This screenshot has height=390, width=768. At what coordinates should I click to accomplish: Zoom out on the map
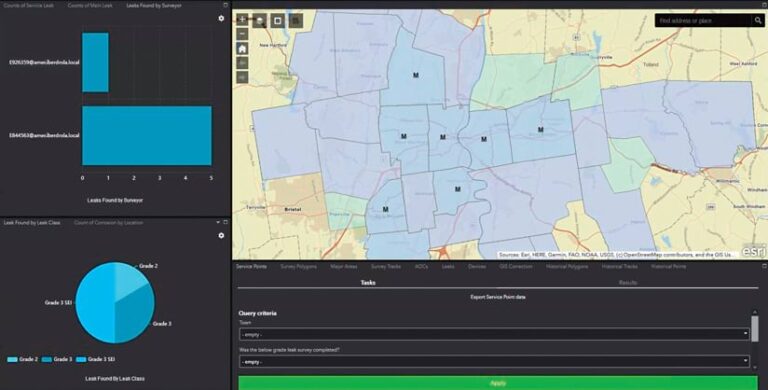point(242,34)
